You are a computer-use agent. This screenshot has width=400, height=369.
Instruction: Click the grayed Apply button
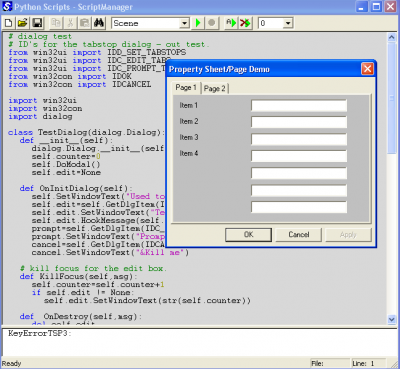pos(348,234)
